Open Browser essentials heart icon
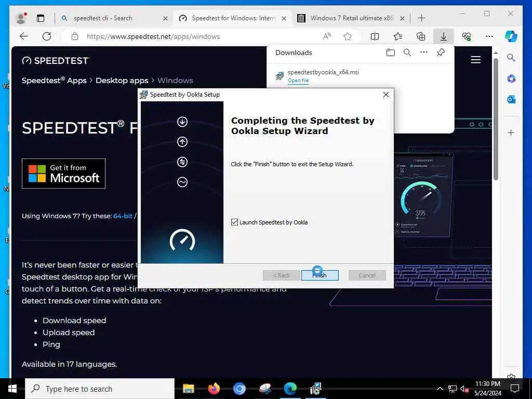 [x=467, y=36]
